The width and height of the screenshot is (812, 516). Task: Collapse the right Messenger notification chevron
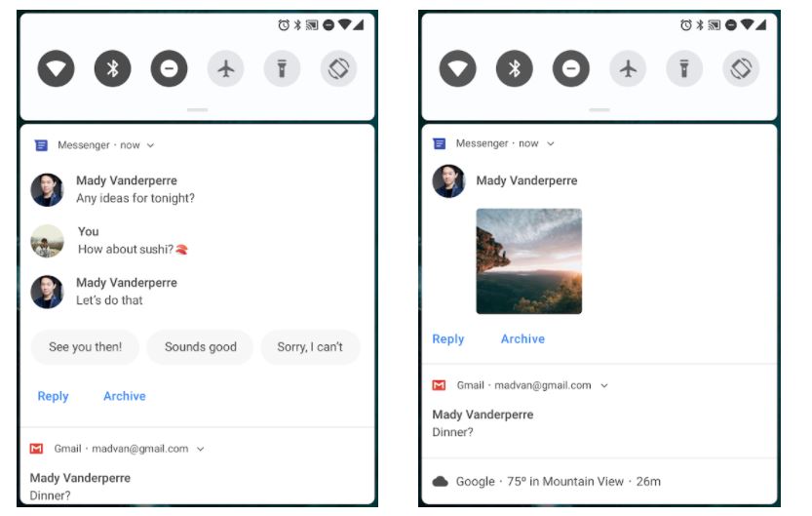click(551, 143)
